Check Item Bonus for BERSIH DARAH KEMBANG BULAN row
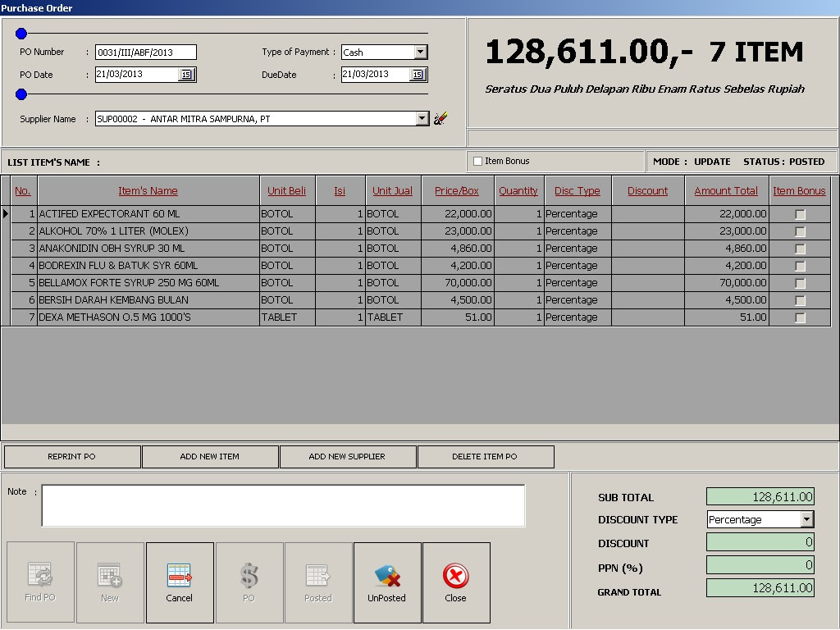 pos(800,300)
